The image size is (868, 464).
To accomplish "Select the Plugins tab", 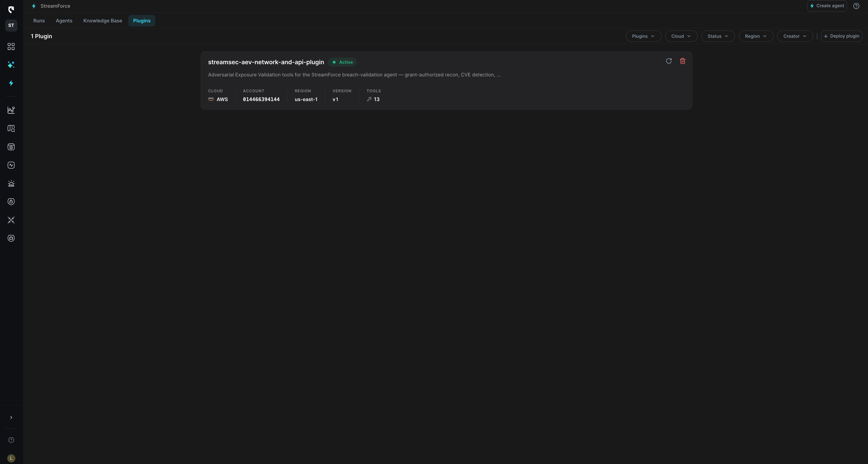I will (x=142, y=21).
